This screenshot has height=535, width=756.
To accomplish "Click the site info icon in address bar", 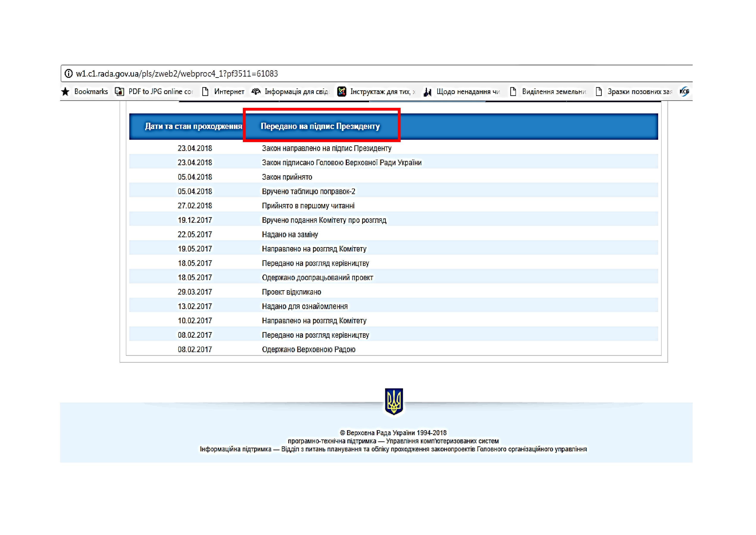I will click(x=69, y=74).
